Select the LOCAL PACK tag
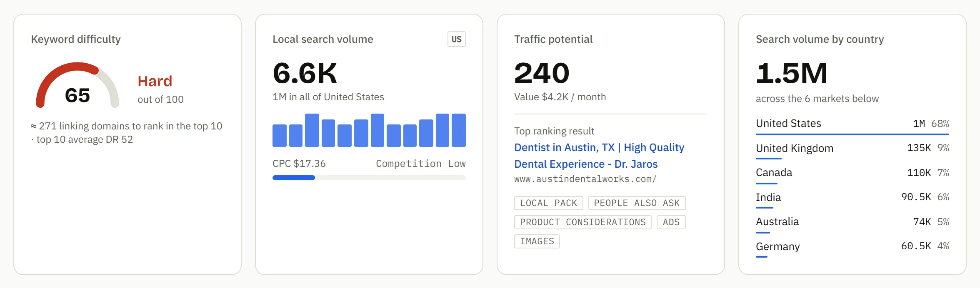 (x=548, y=203)
